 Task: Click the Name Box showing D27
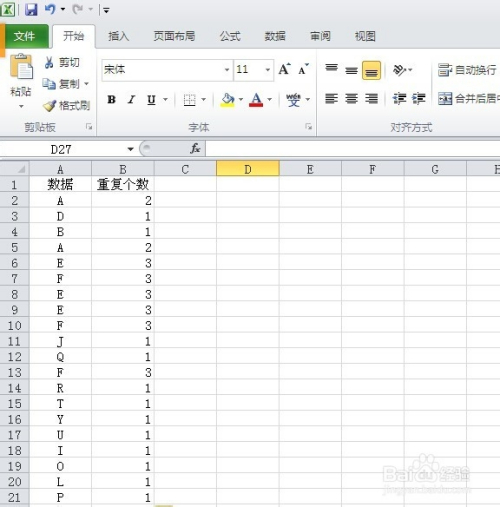(62, 149)
